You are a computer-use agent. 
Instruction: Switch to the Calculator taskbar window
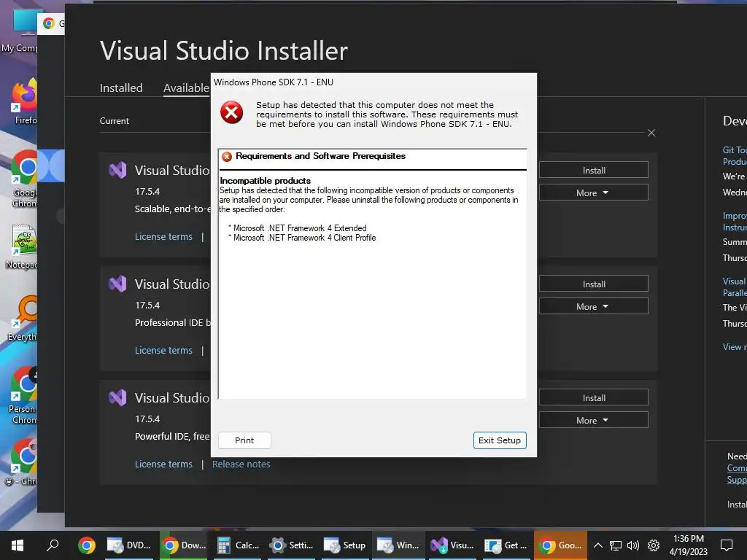[239, 545]
